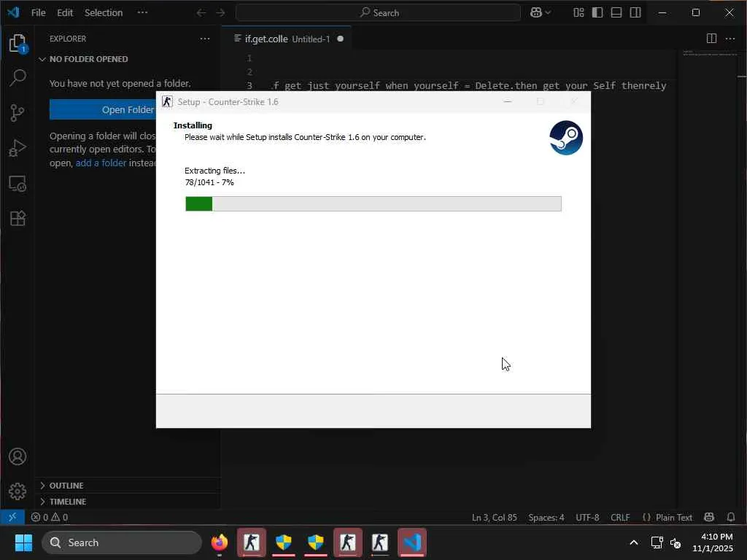The height and width of the screenshot is (560, 747).
Task: Open Run and Debug view
Action: tap(18, 148)
